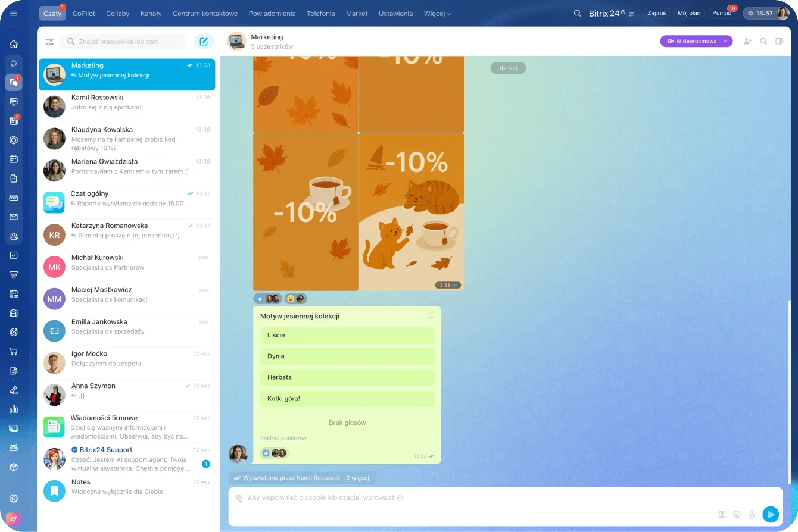The height and width of the screenshot is (532, 798).
Task: Open the Mail icon in the left sidebar
Action: 13,217
